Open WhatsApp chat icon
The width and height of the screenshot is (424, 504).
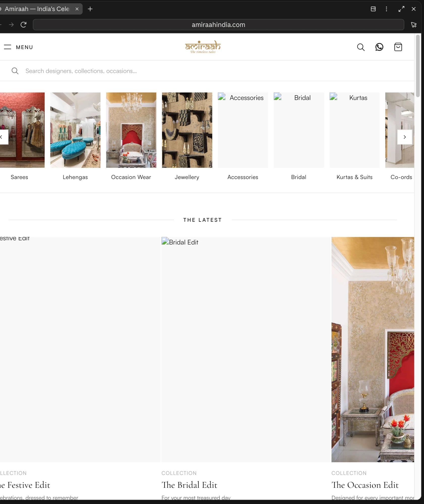379,47
